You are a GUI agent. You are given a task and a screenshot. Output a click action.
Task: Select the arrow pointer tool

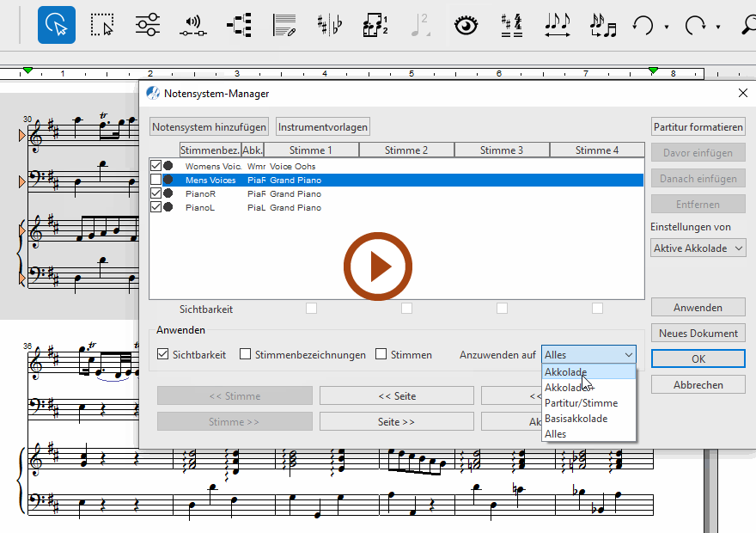(56, 25)
